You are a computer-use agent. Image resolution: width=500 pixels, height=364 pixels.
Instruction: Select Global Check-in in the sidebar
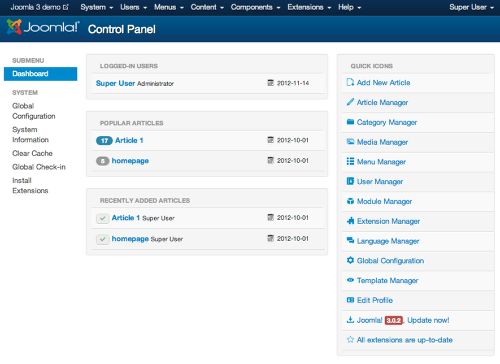(x=39, y=167)
